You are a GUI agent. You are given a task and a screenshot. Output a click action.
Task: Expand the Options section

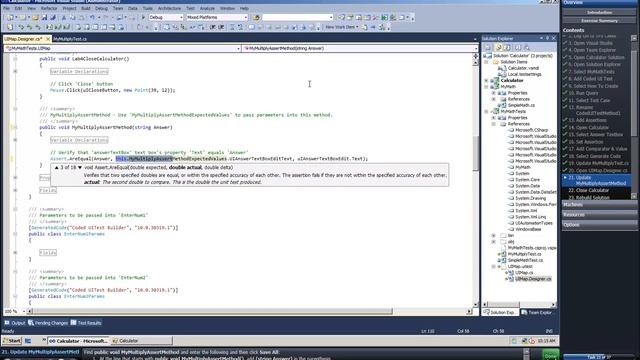[x=599, y=225]
